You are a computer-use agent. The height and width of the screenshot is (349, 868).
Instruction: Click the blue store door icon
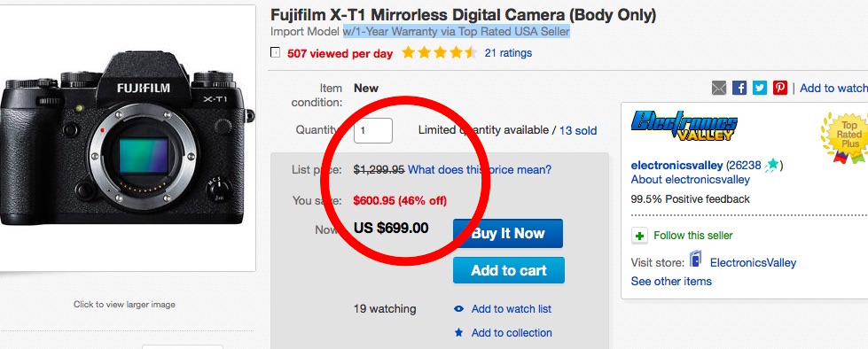(695, 260)
